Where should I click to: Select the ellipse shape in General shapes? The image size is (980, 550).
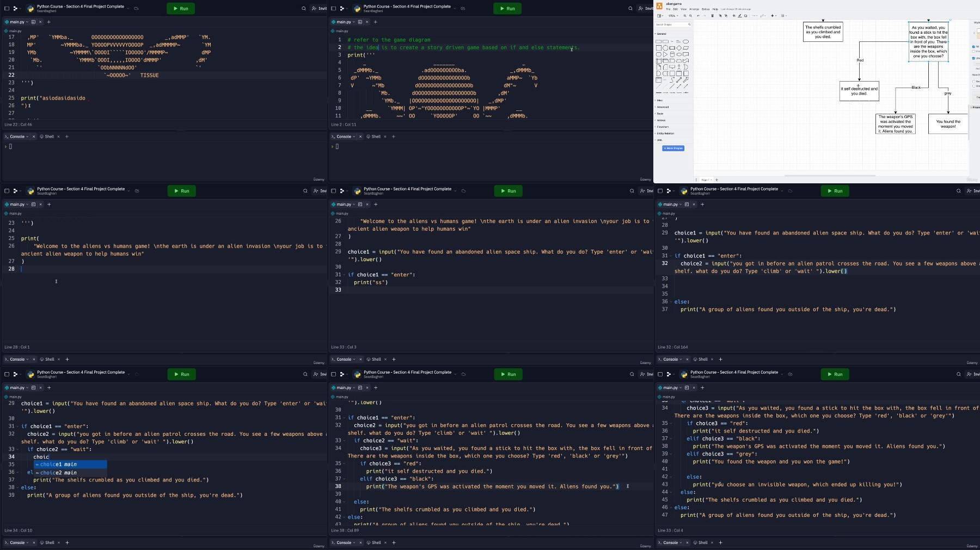[685, 41]
